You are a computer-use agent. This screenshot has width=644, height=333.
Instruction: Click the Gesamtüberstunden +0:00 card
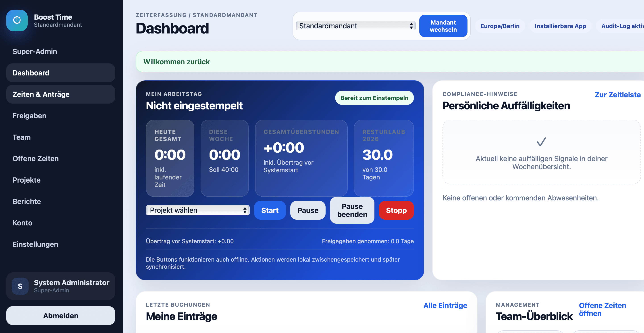(301, 158)
